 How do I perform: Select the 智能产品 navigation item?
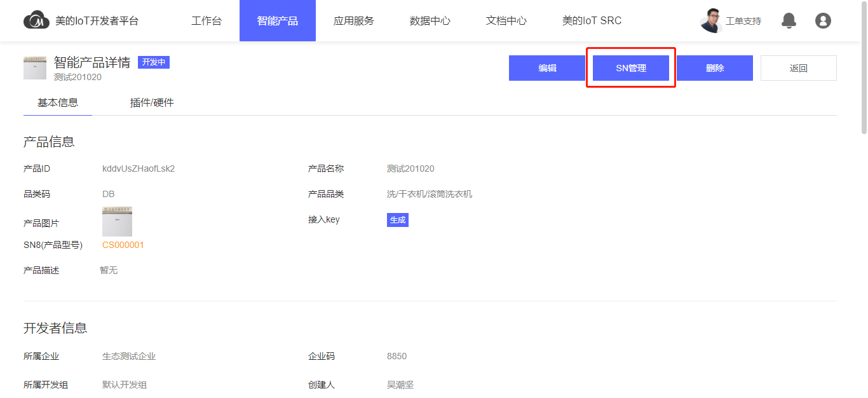pyautogui.click(x=278, y=20)
